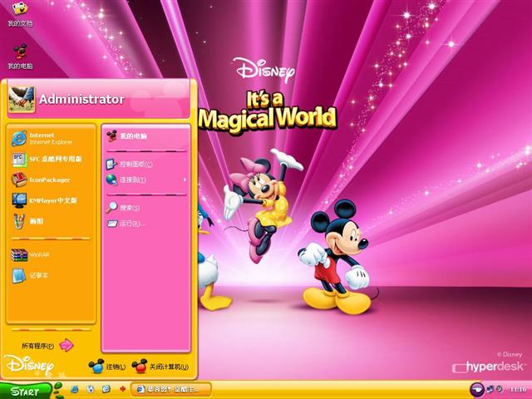Click the SFC program icon
This screenshot has width=532, height=399.
(x=19, y=160)
